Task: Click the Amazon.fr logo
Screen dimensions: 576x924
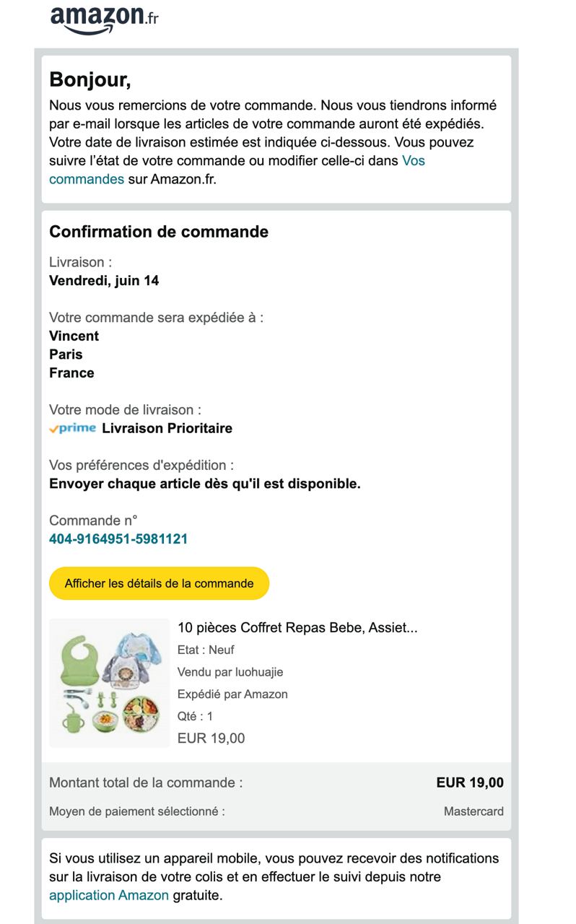Action: pyautogui.click(x=104, y=18)
